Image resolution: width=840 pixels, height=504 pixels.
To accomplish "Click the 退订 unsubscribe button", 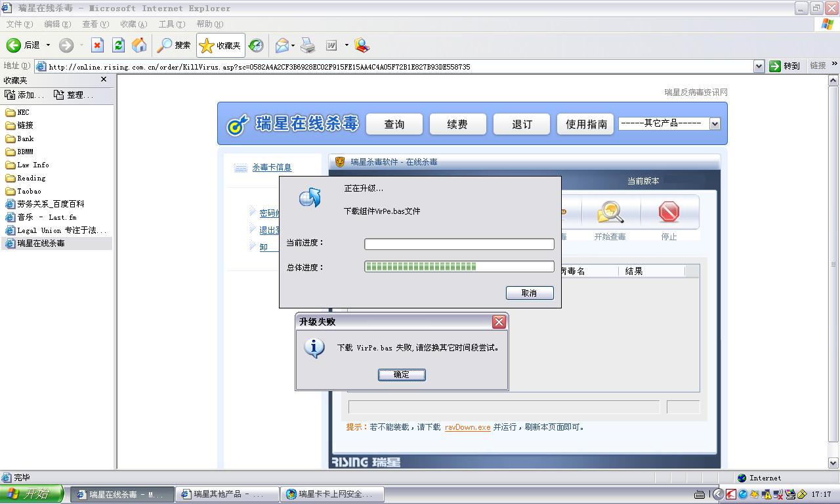I will coord(522,124).
